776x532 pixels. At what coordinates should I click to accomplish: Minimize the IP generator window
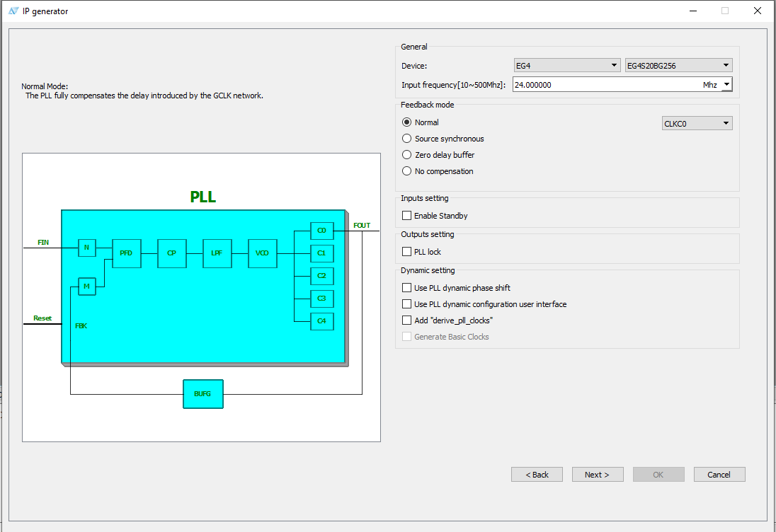coord(693,11)
